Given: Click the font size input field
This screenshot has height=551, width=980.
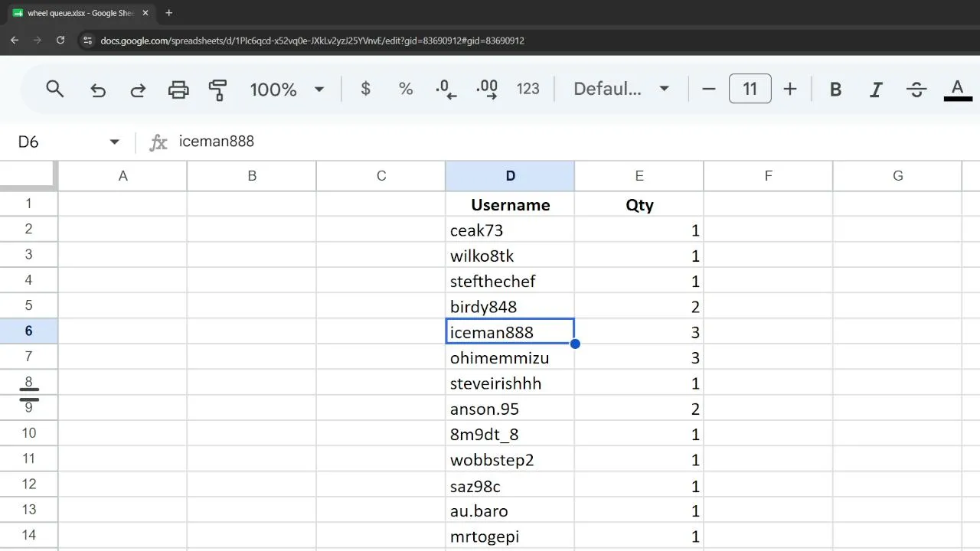Looking at the screenshot, I should (750, 89).
